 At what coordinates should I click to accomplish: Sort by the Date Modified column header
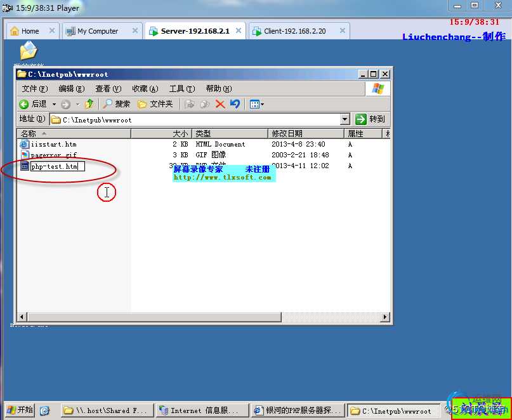306,134
